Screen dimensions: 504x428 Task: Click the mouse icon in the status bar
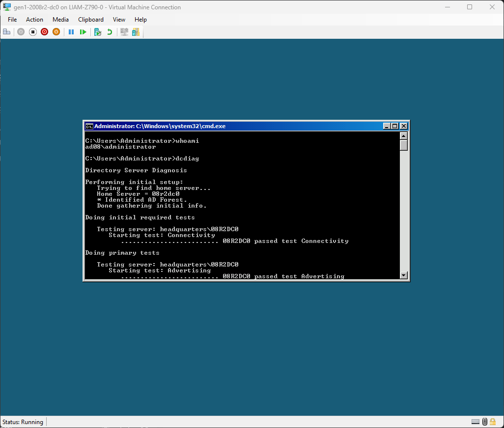point(485,422)
